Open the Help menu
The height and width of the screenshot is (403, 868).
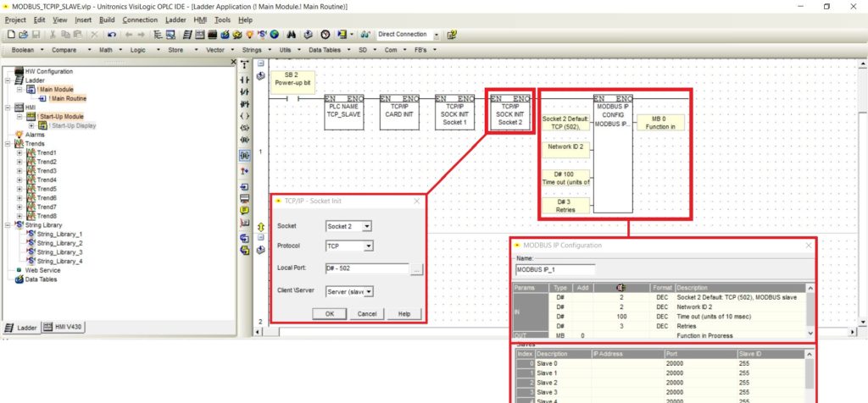tap(245, 20)
